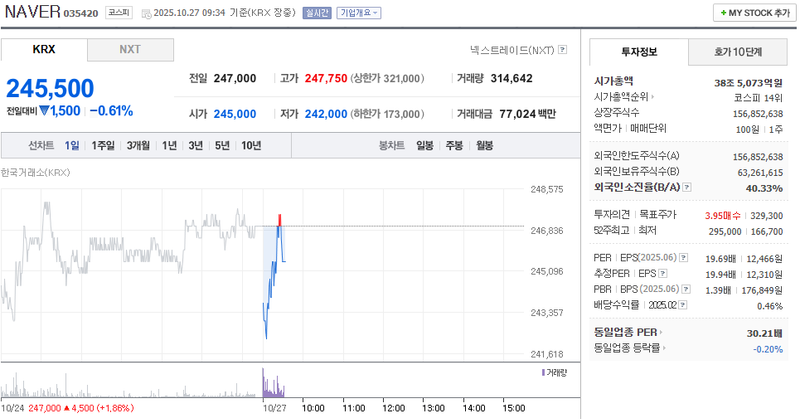The width and height of the screenshot is (800, 419).
Task: Select the 1주일 line chart period
Action: 103,145
